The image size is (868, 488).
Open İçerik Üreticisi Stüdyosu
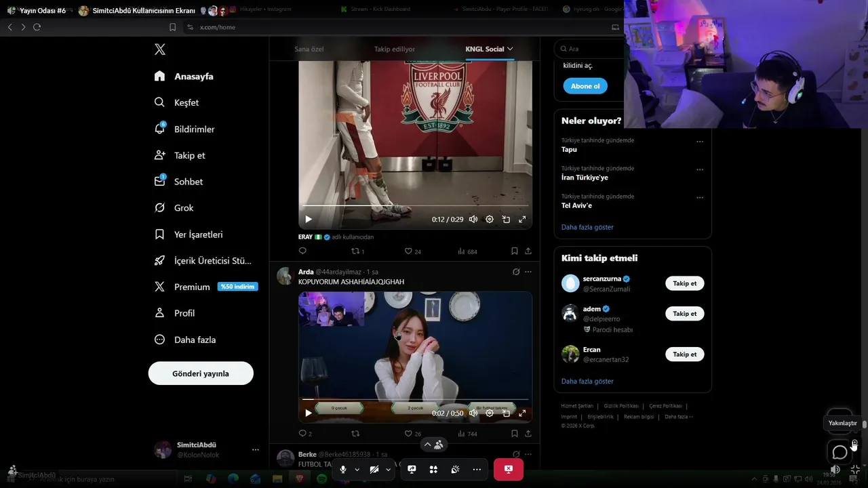[203, 260]
